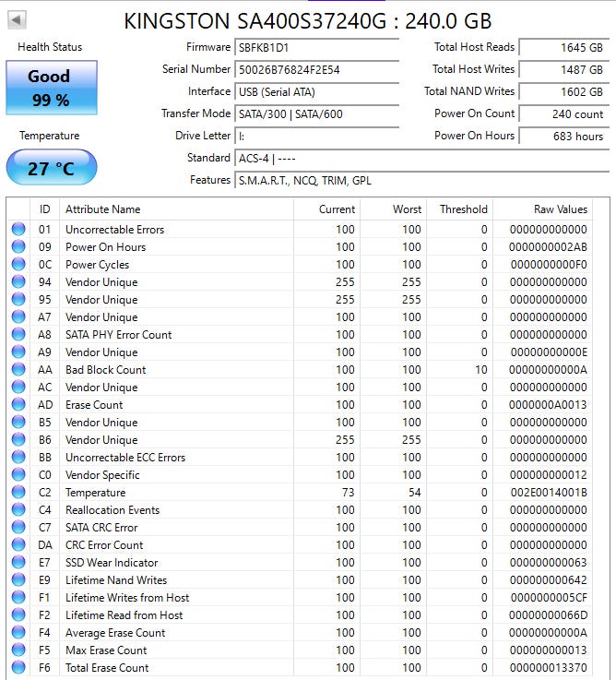Click the status circle for ID AC row
Image resolution: width=616 pixels, height=680 pixels.
18,387
